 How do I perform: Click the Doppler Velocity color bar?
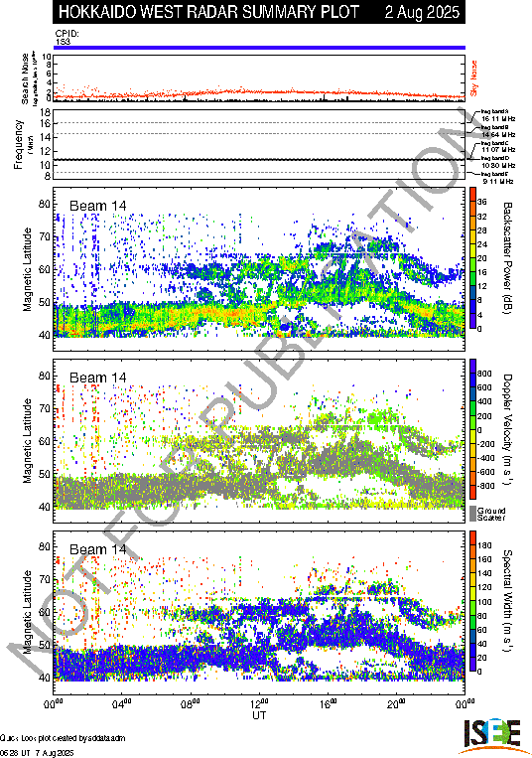pos(472,429)
